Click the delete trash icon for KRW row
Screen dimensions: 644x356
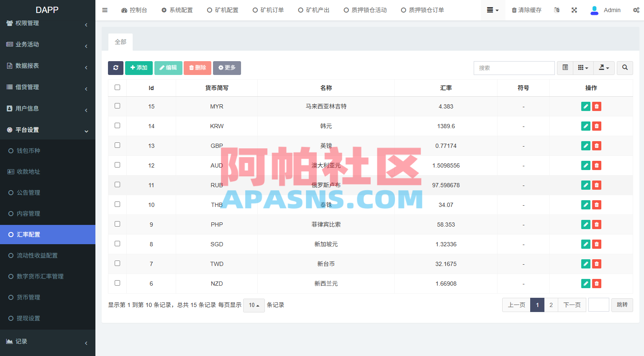(597, 126)
